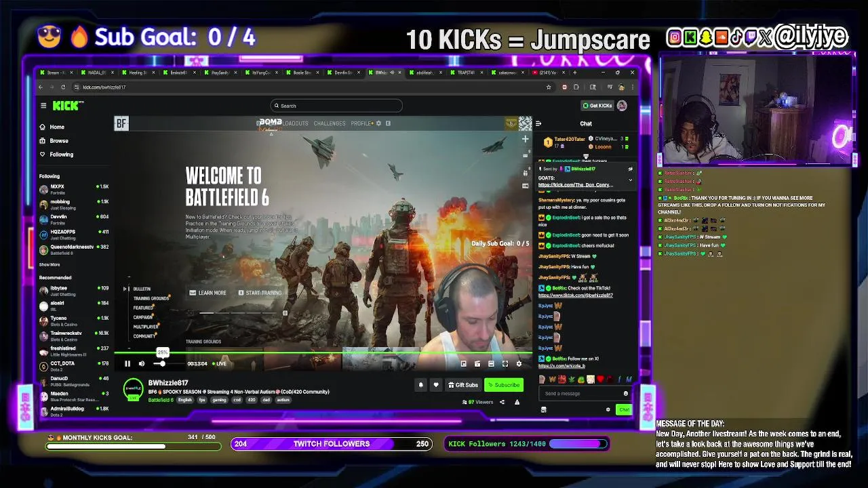Switch to the TRAPSTAR browser tab
The width and height of the screenshot is (868, 488).
(x=468, y=73)
